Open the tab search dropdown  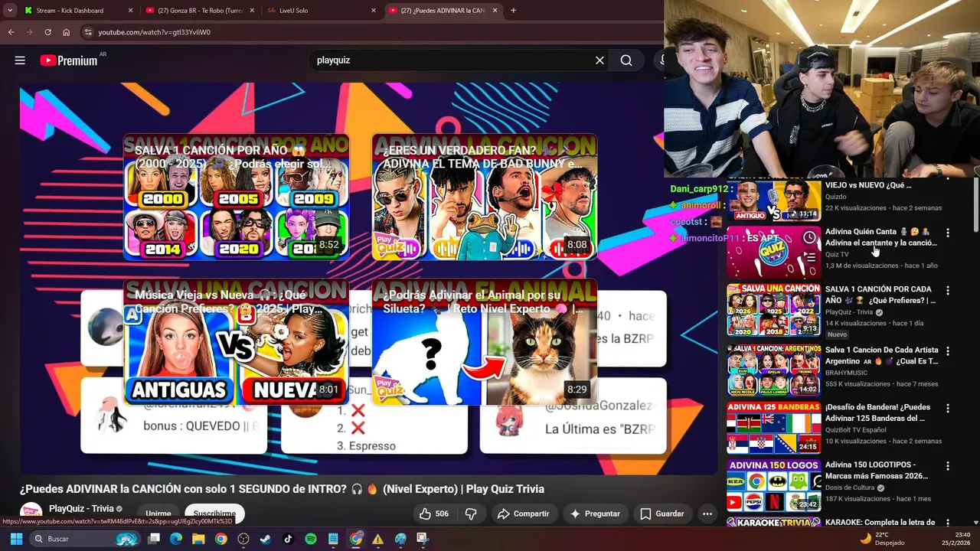pyautogui.click(x=10, y=11)
